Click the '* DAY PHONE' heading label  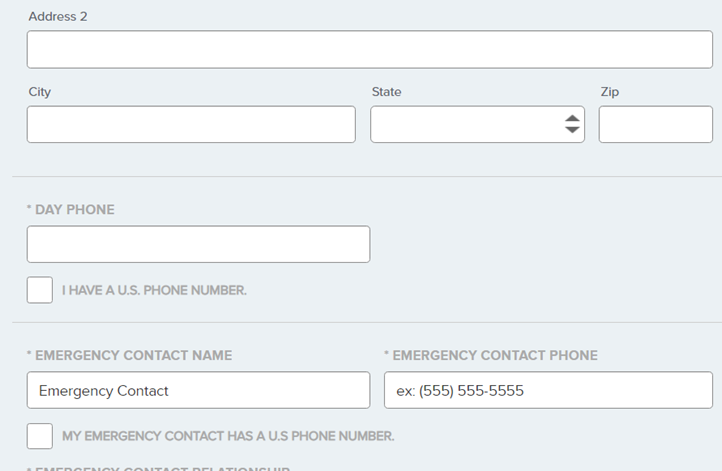point(71,210)
